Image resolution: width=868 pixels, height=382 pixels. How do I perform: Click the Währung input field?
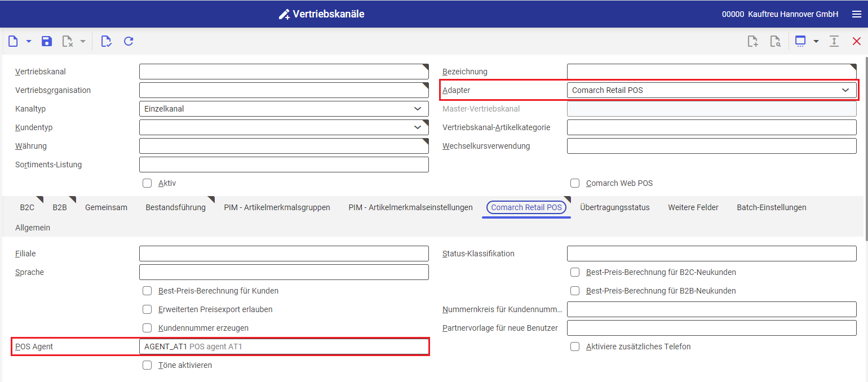click(284, 146)
